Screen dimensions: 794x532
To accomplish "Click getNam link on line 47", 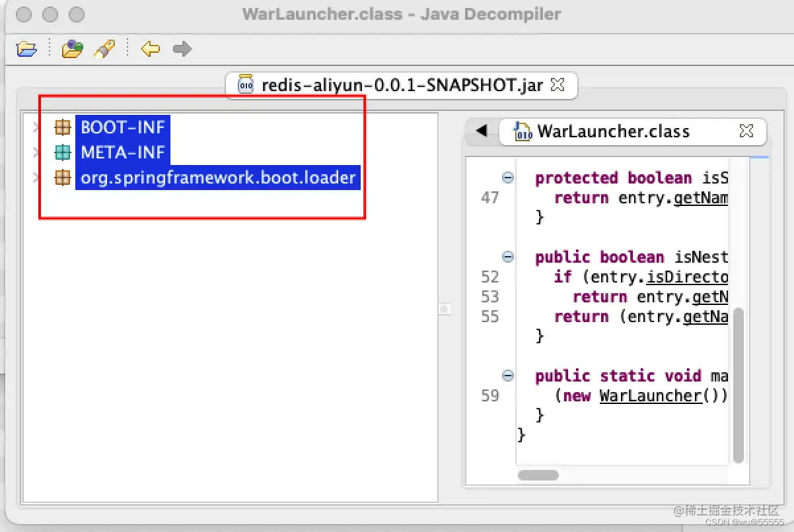I will click(701, 197).
